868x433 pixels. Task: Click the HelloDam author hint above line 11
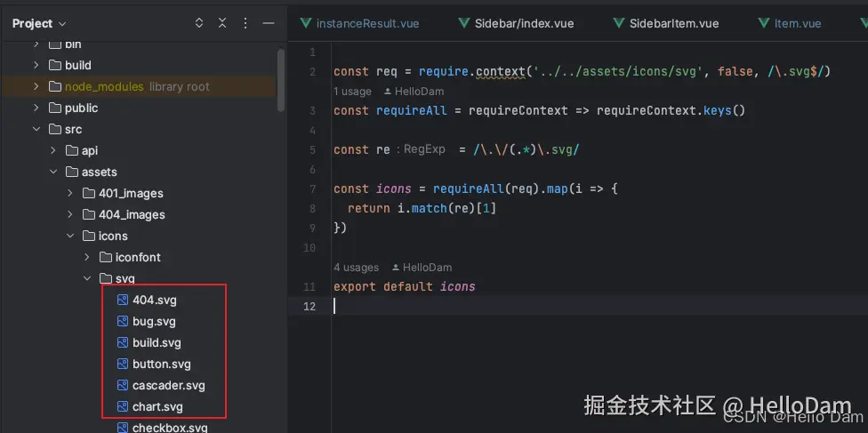tap(422, 268)
